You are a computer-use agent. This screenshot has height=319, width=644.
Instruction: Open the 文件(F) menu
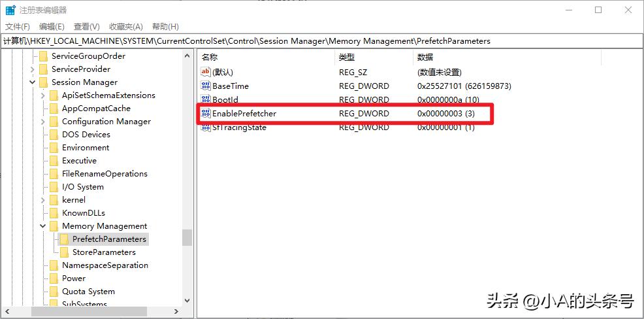18,27
